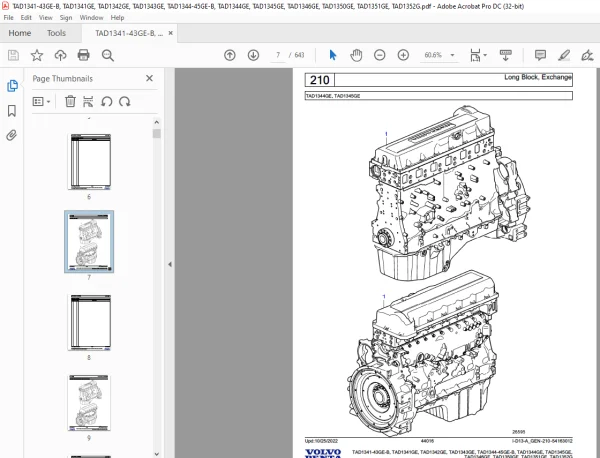Click the '210' section number
600x458 pixels.
pyautogui.click(x=320, y=80)
